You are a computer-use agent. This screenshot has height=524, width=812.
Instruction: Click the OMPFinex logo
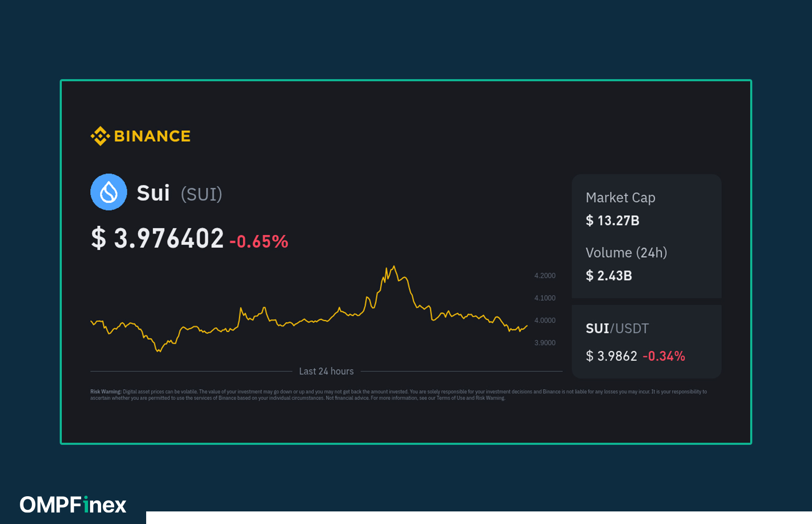(73, 505)
